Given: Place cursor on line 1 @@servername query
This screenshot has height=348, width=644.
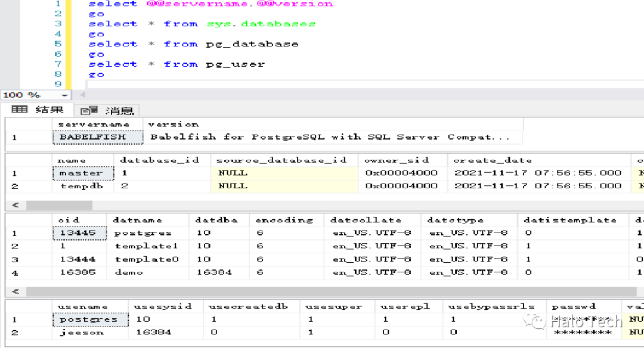Looking at the screenshot, I should click(211, 4).
